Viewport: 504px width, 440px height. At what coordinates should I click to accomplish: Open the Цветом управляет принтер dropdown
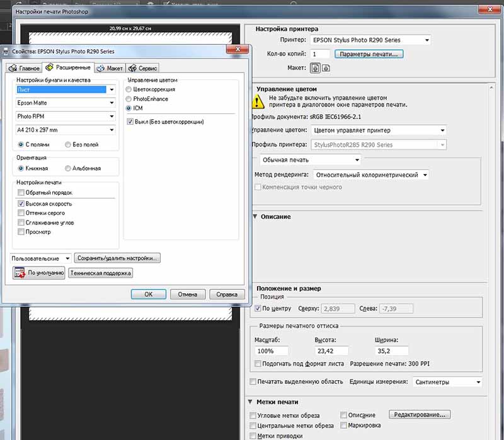coord(379,130)
